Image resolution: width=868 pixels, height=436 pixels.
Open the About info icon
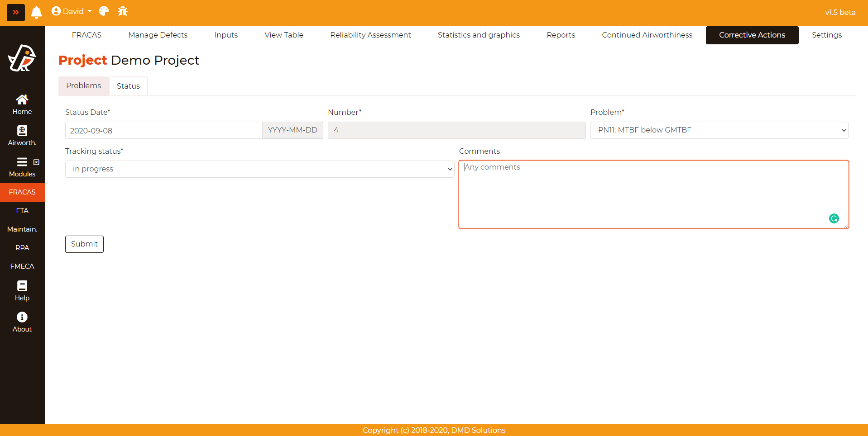click(22, 322)
